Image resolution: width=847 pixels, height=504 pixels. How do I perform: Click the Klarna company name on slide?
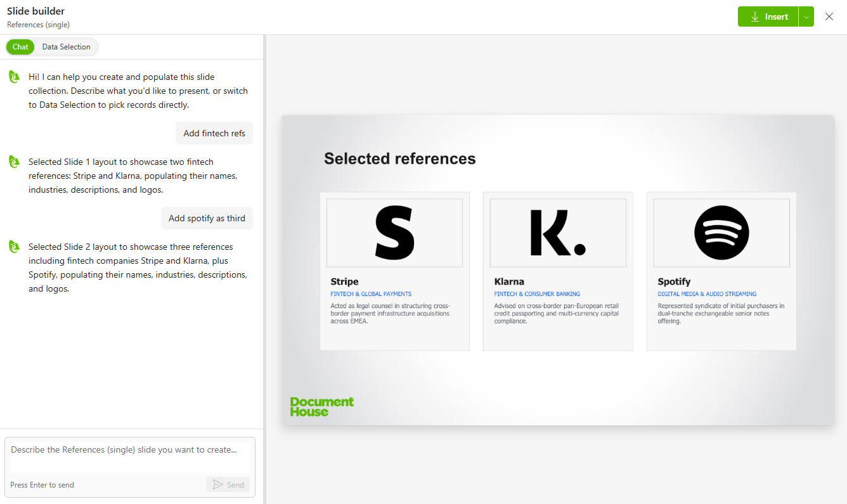pos(509,281)
